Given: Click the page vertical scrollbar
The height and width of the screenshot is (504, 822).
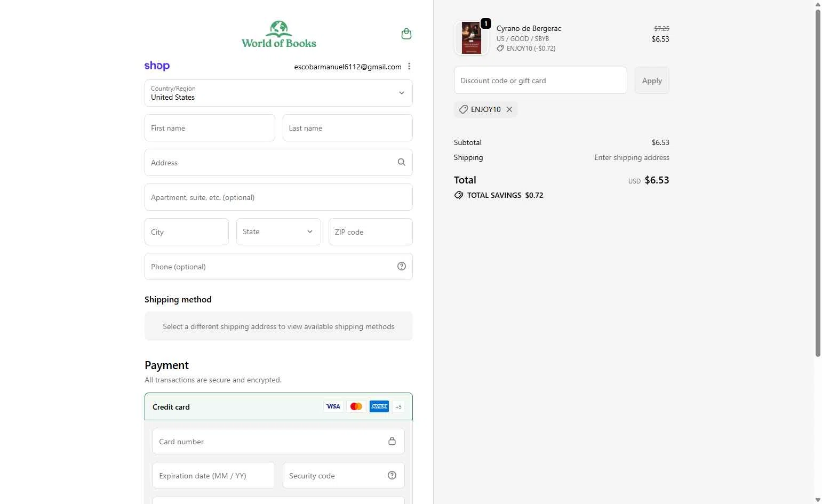Looking at the screenshot, I should 818,183.
